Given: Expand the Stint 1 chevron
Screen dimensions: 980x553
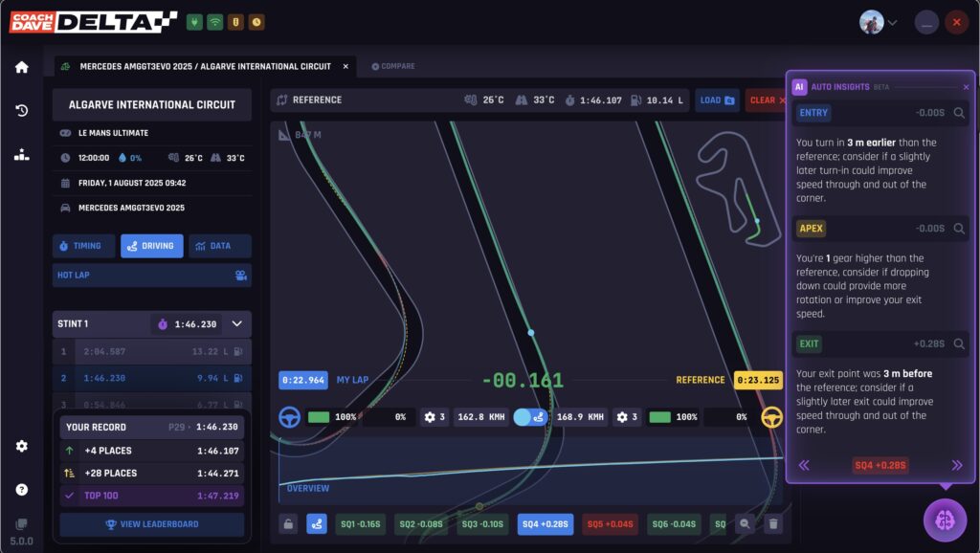Looking at the screenshot, I should (x=236, y=323).
